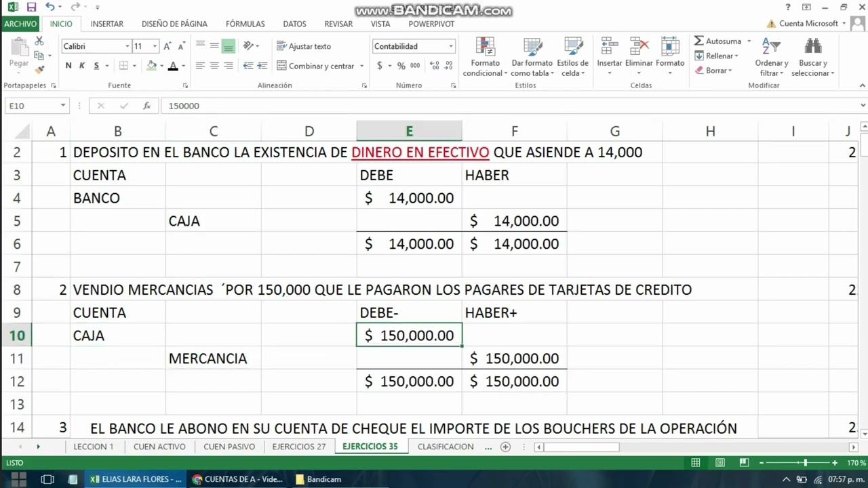
Task: Open the Contabilidad number format dropdown
Action: (x=451, y=46)
